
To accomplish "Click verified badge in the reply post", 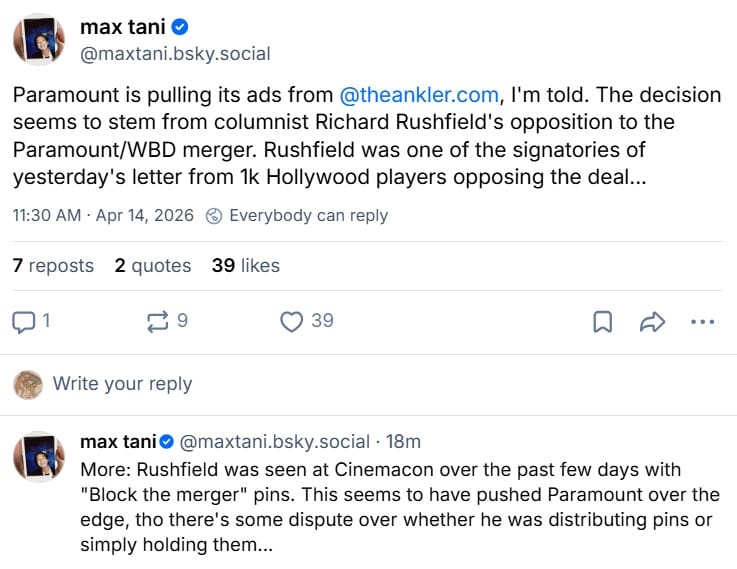I will (167, 441).
